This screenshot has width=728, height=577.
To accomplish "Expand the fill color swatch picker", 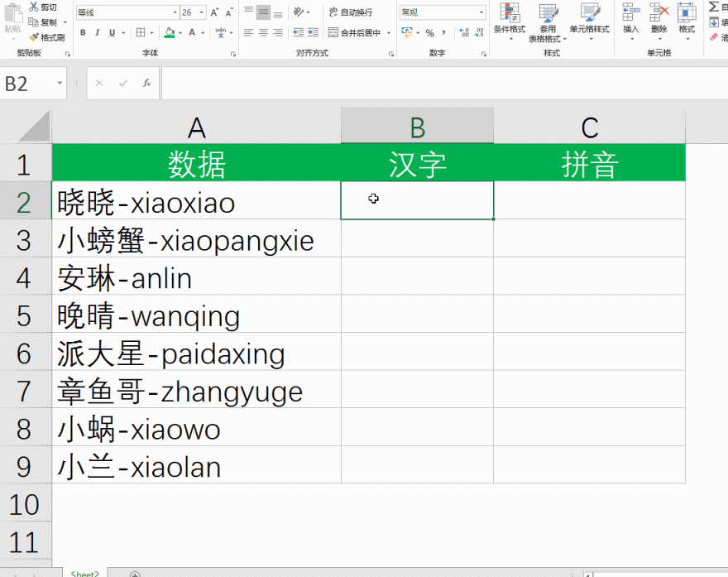I will point(179,32).
